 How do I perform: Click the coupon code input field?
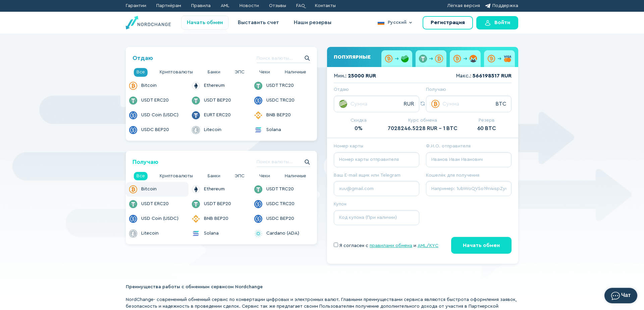tap(376, 218)
